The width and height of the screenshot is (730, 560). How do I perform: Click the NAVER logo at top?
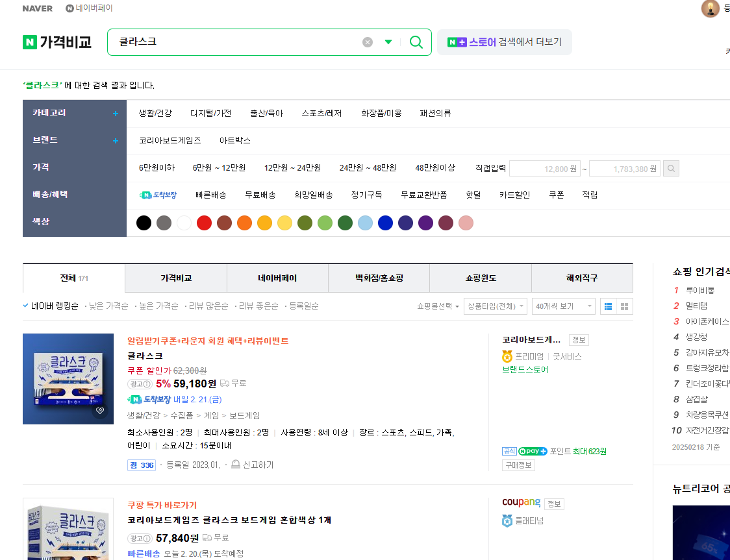click(37, 8)
